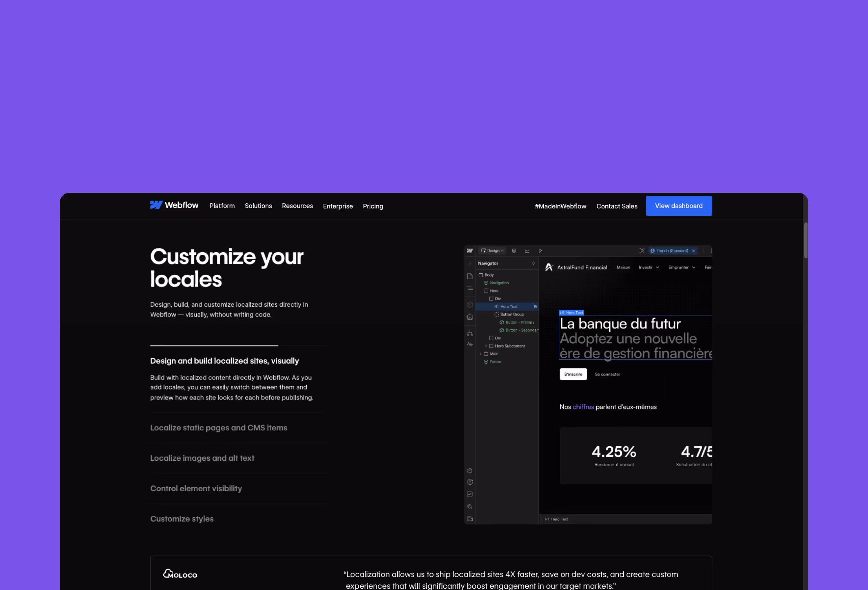Open the Pages icon in designer sidebar

click(470, 276)
